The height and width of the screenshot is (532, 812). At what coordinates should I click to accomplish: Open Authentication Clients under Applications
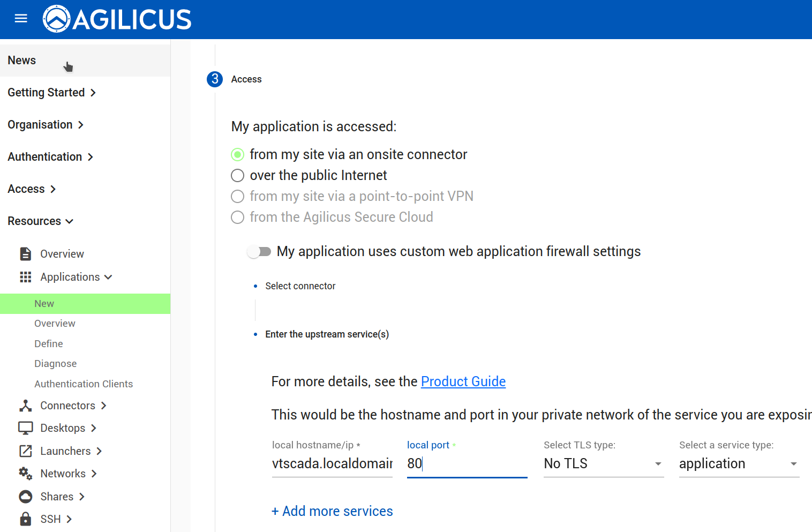pos(84,384)
